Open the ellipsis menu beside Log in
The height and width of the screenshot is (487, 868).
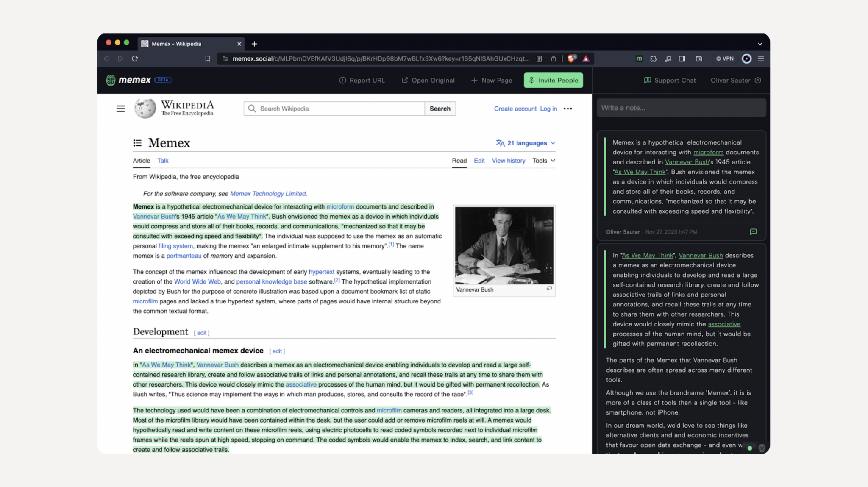568,109
